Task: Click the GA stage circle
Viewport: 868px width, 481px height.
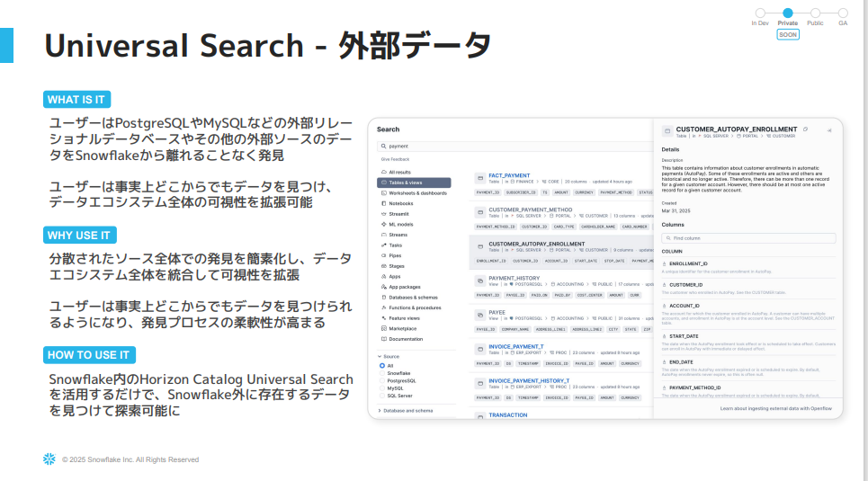Action: pos(843,13)
